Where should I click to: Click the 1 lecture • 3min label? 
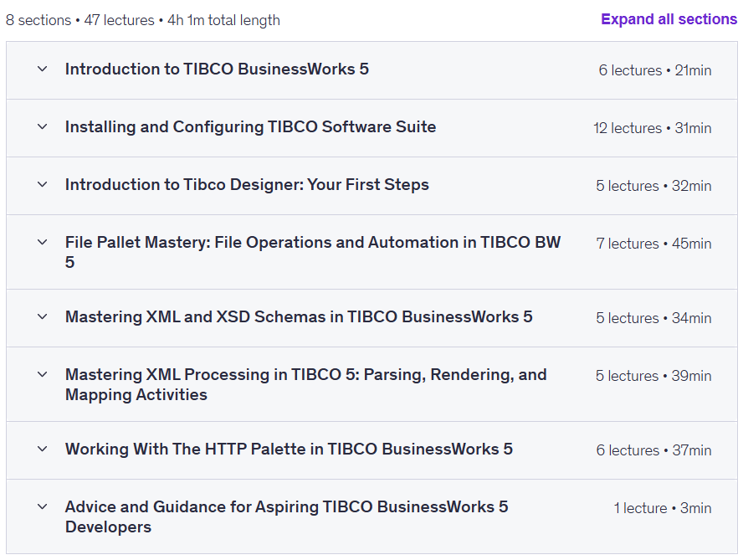[663, 508]
